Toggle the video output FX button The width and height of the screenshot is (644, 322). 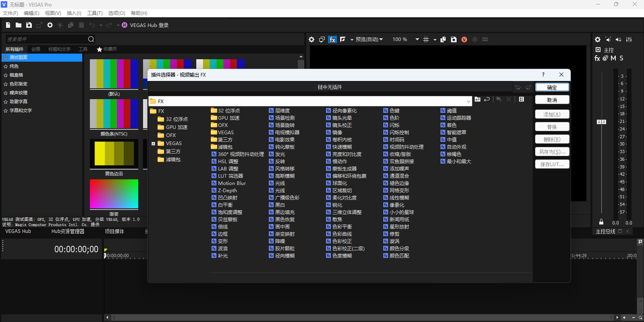[x=332, y=39]
